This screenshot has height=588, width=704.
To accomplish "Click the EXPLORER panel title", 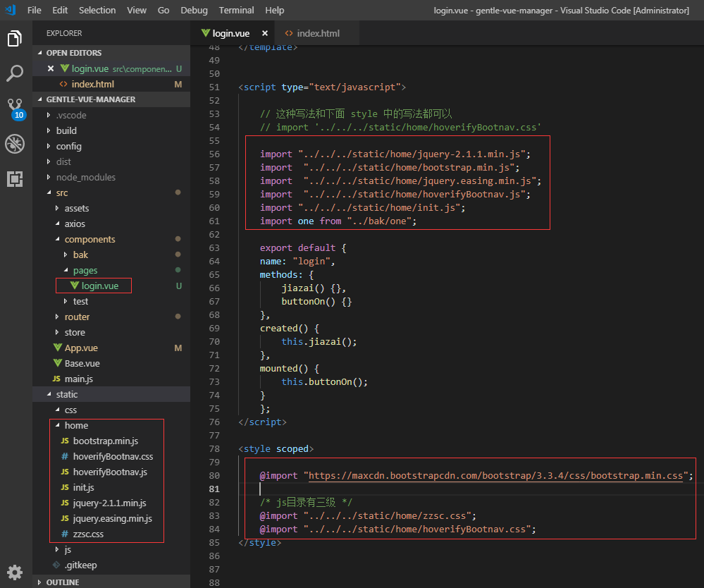I will click(64, 33).
